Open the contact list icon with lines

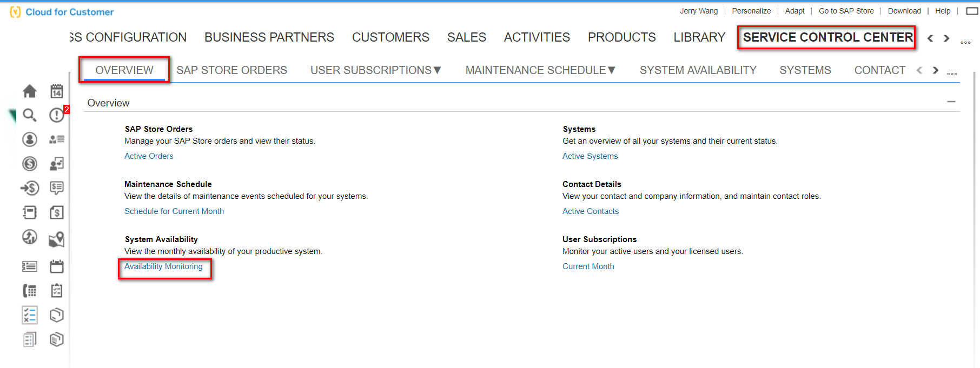click(x=57, y=139)
